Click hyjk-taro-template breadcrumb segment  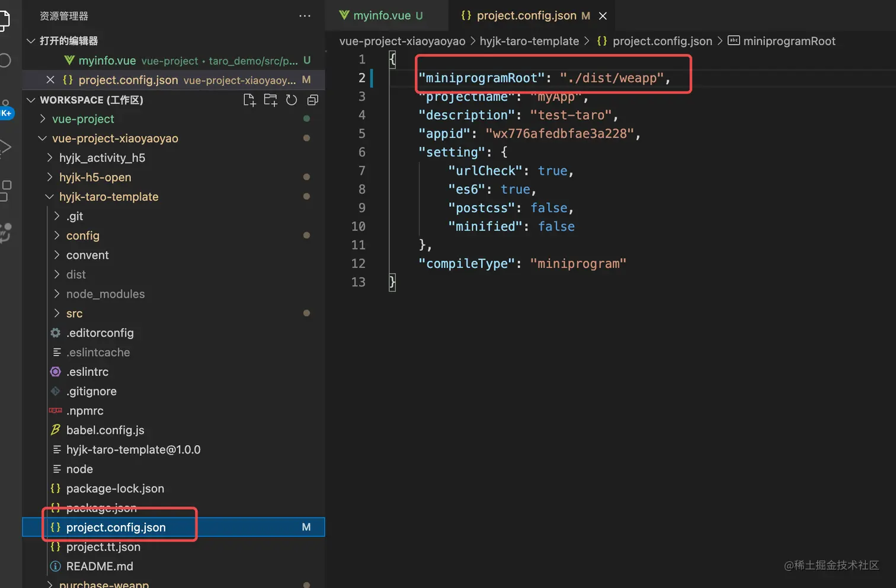[x=529, y=41]
